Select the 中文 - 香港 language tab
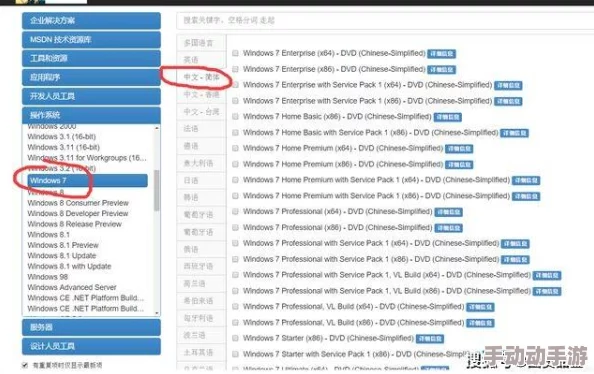Screen dimensions: 594x374 (201, 94)
